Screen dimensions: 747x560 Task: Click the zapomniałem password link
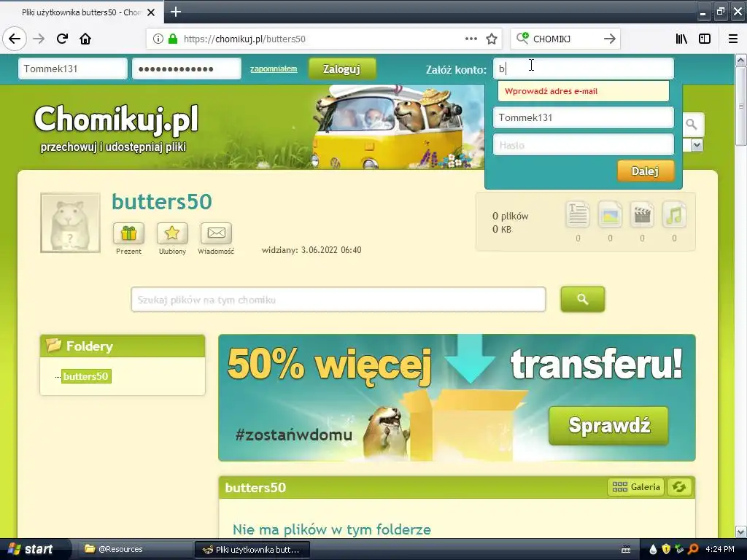click(x=274, y=69)
